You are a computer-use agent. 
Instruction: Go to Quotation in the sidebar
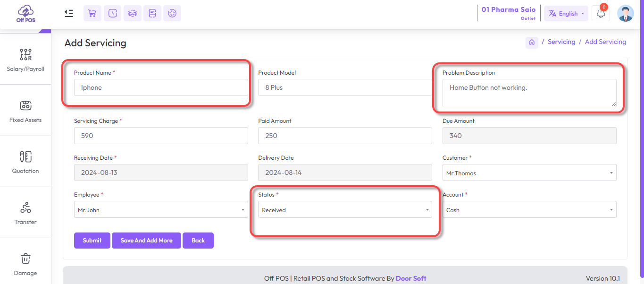tap(25, 162)
